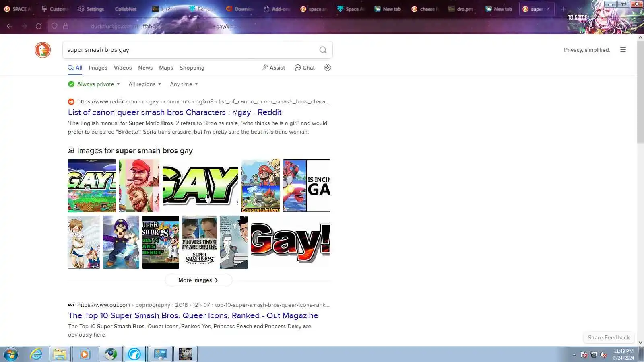
Task: Click the padlock site security icon
Action: coord(66,26)
